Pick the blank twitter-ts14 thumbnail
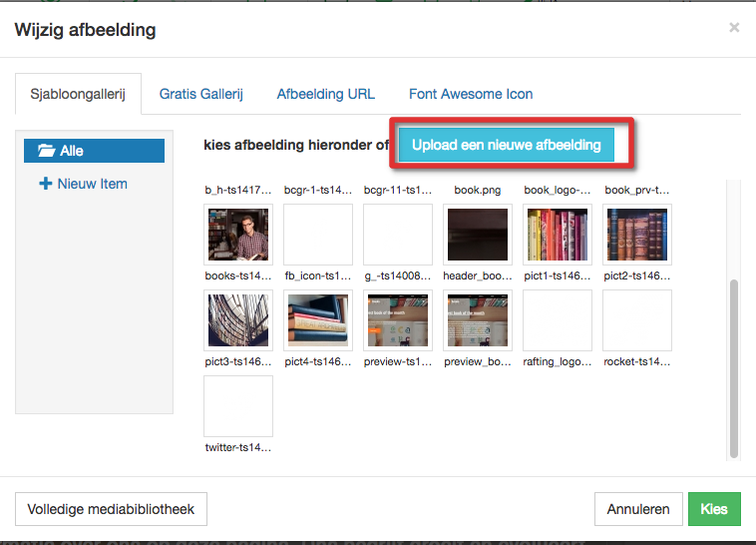The height and width of the screenshot is (545, 756). pos(237,405)
